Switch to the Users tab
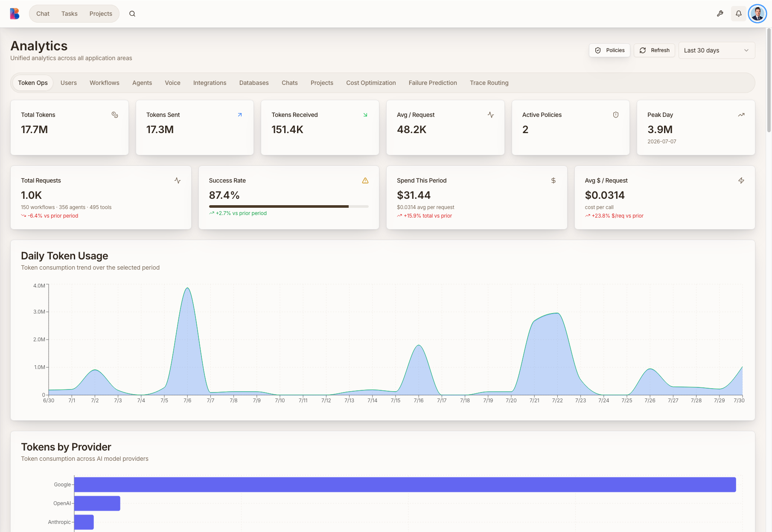This screenshot has width=772, height=532. [x=69, y=83]
